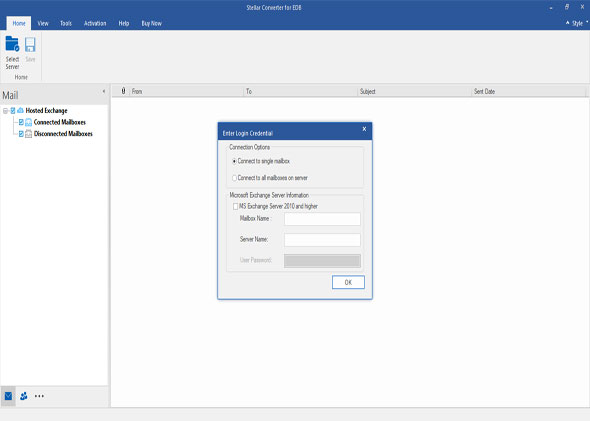590x421 pixels.
Task: Sort by the To column header
Action: coord(301,91)
